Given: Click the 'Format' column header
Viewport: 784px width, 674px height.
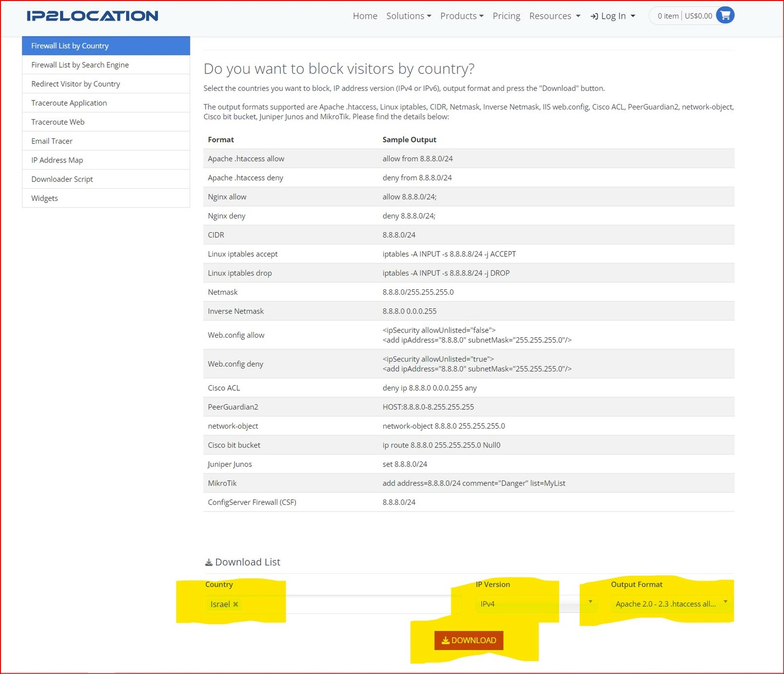Looking at the screenshot, I should [221, 140].
